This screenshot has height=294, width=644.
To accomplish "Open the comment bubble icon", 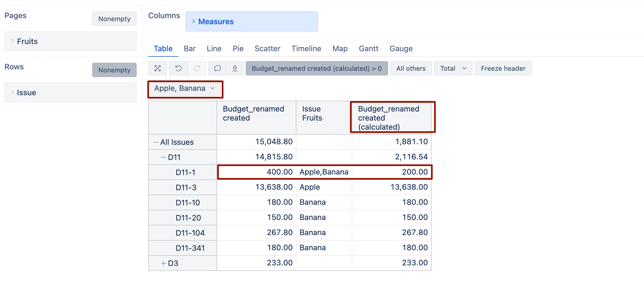I will tap(218, 68).
